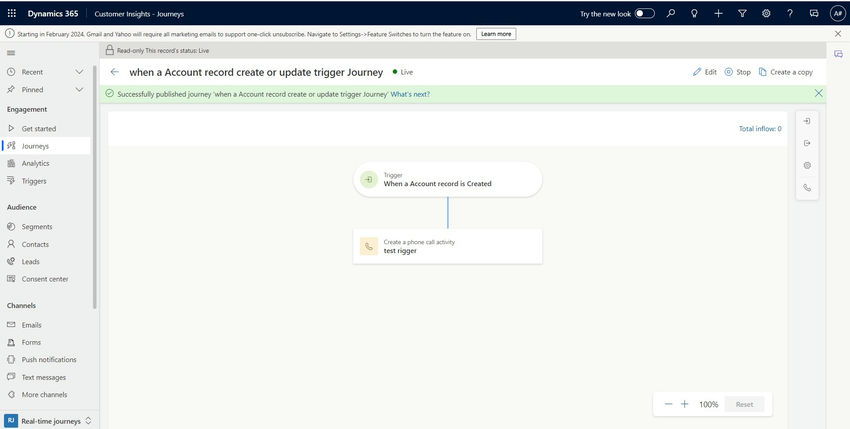Open Consent center in the sidebar
Image resolution: width=850 pixels, height=429 pixels.
pyautogui.click(x=46, y=279)
